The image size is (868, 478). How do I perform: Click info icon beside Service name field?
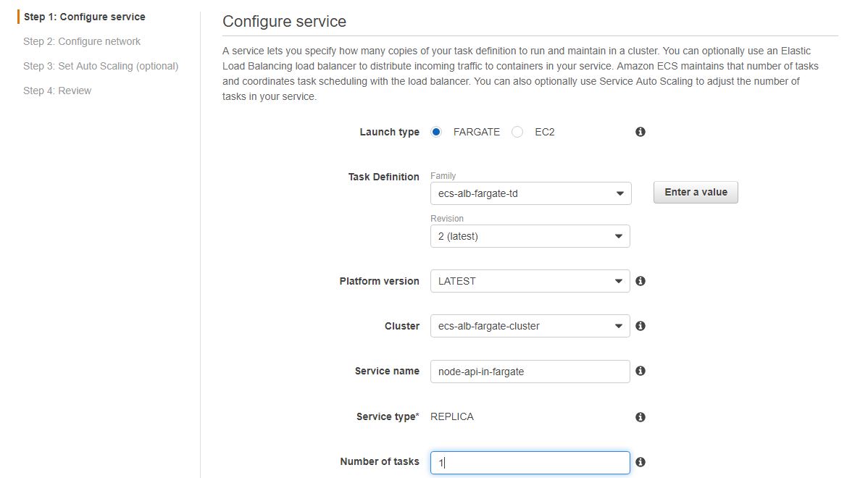640,371
